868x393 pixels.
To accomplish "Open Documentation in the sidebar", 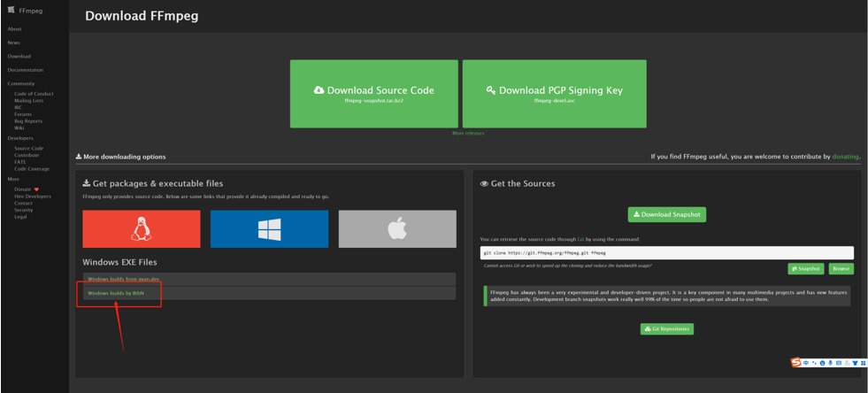I will (x=26, y=70).
